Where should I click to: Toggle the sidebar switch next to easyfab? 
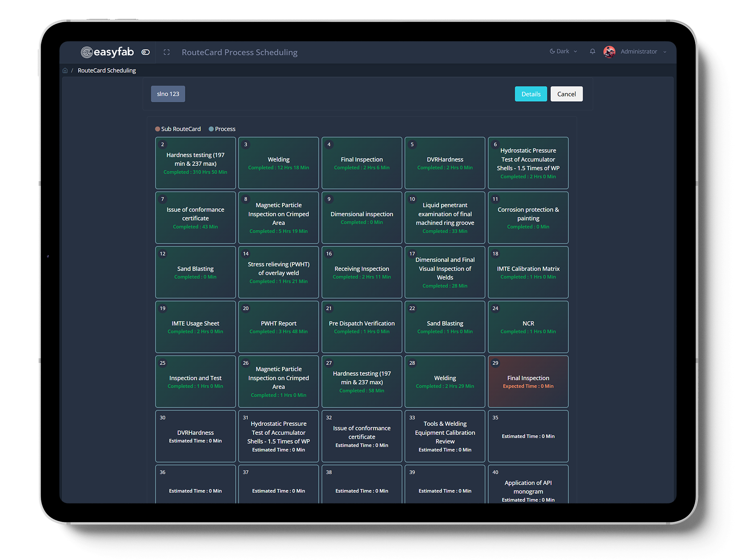(146, 52)
